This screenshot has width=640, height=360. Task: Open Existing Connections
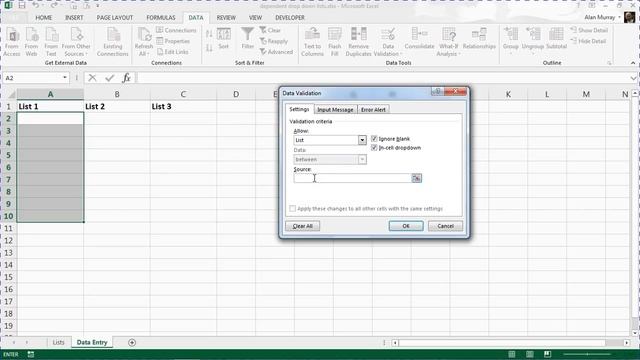click(113, 42)
